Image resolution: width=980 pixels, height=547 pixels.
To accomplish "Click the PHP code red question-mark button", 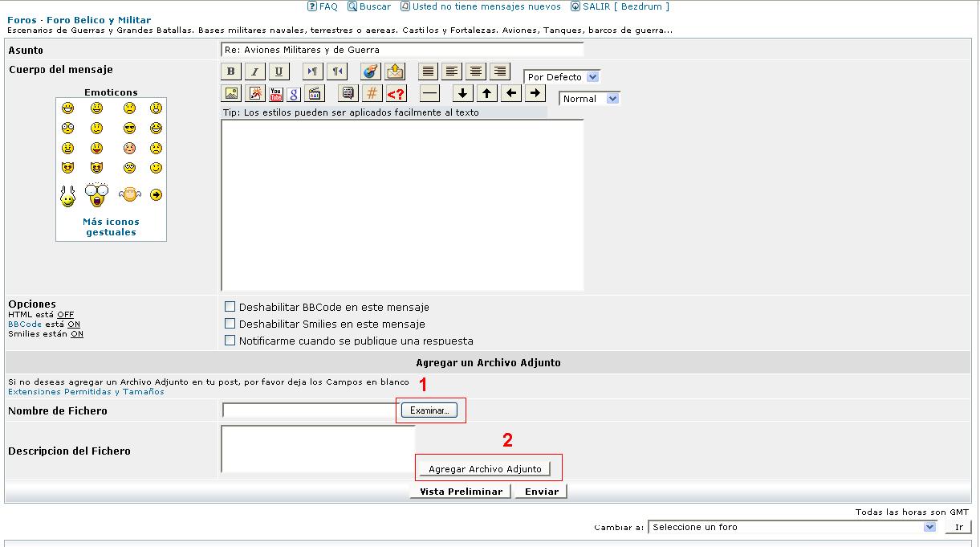I will (396, 93).
